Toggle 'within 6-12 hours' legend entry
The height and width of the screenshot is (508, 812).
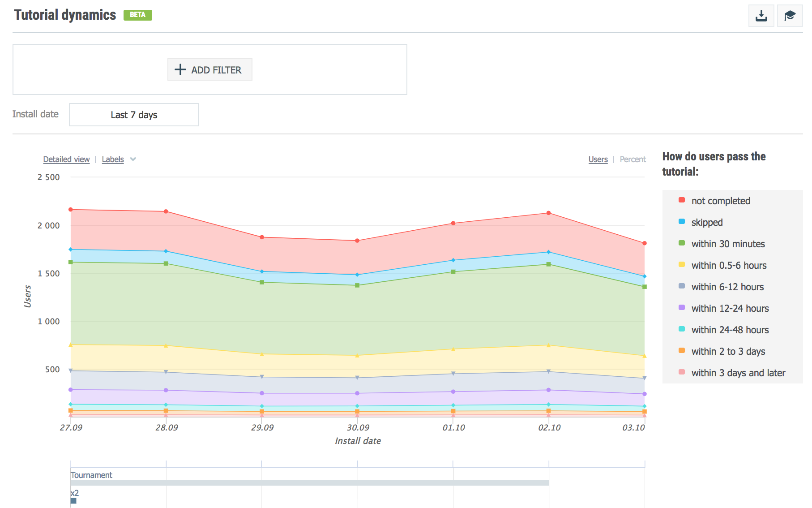click(727, 287)
